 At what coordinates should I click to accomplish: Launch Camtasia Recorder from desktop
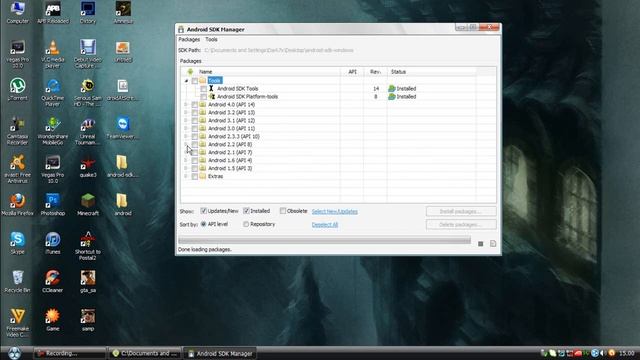pyautogui.click(x=18, y=131)
